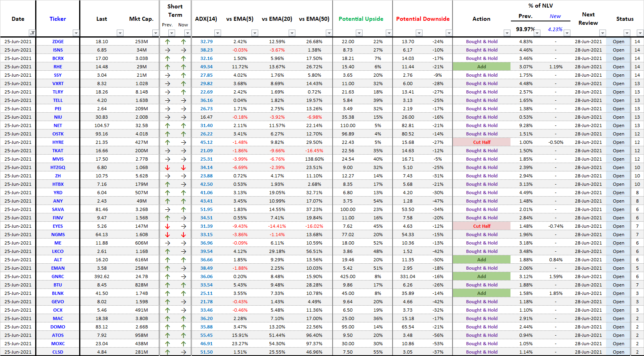Open the Short Term Prev. filter dropdown
The height and width of the screenshot is (356, 644).
[171, 33]
